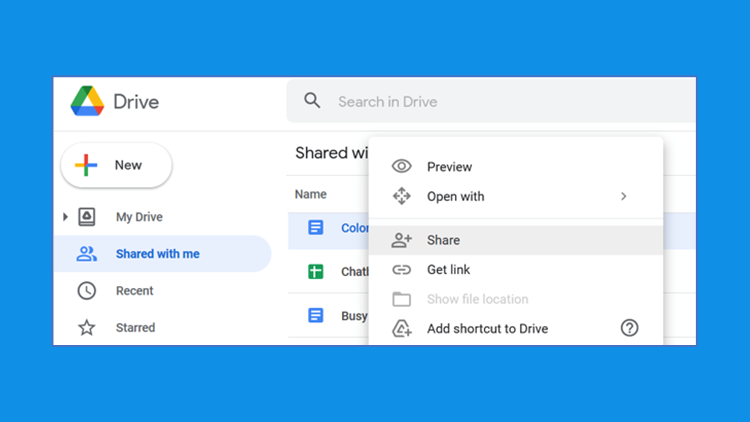Screen dimensions: 750x422
Task: Open My Drive in the sidebar
Action: [139, 217]
